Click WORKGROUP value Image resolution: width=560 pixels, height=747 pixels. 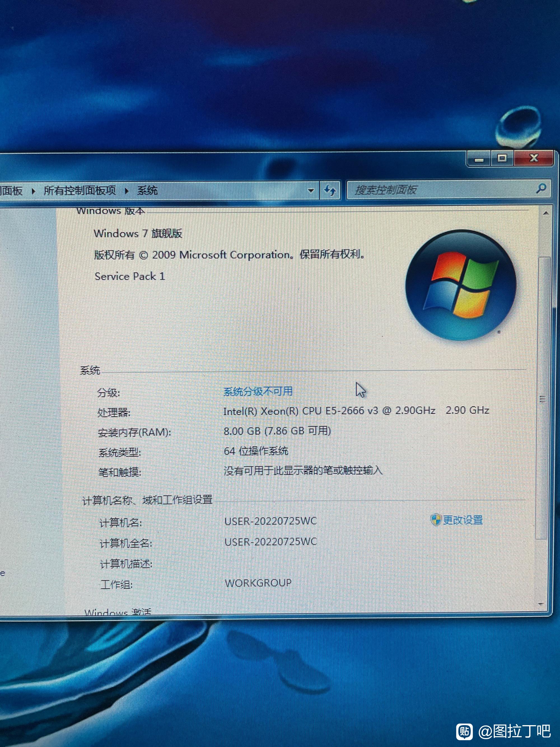pos(258,583)
